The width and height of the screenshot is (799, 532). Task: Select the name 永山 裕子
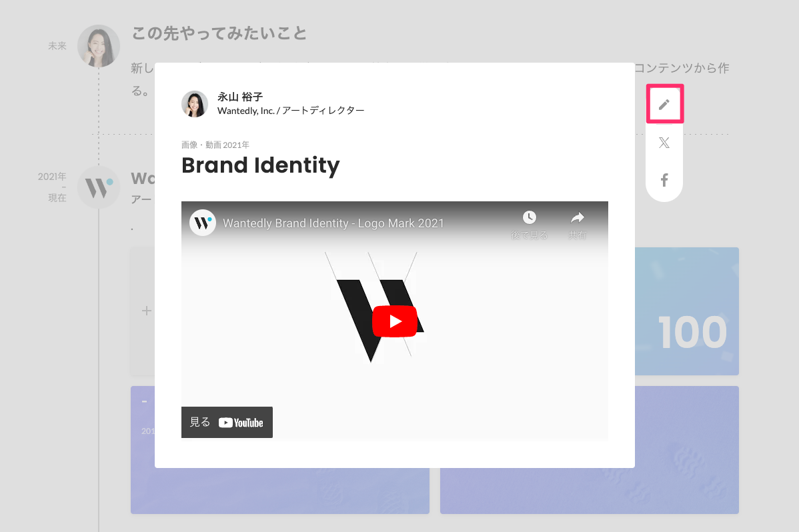click(240, 97)
